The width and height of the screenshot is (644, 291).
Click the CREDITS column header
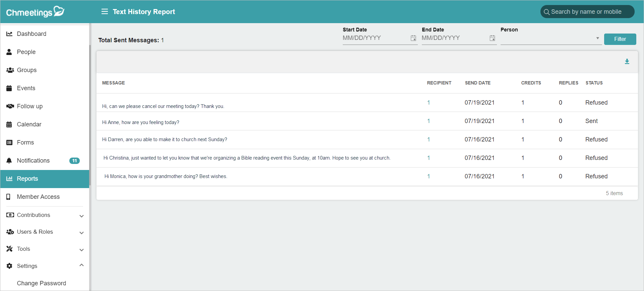coord(531,83)
